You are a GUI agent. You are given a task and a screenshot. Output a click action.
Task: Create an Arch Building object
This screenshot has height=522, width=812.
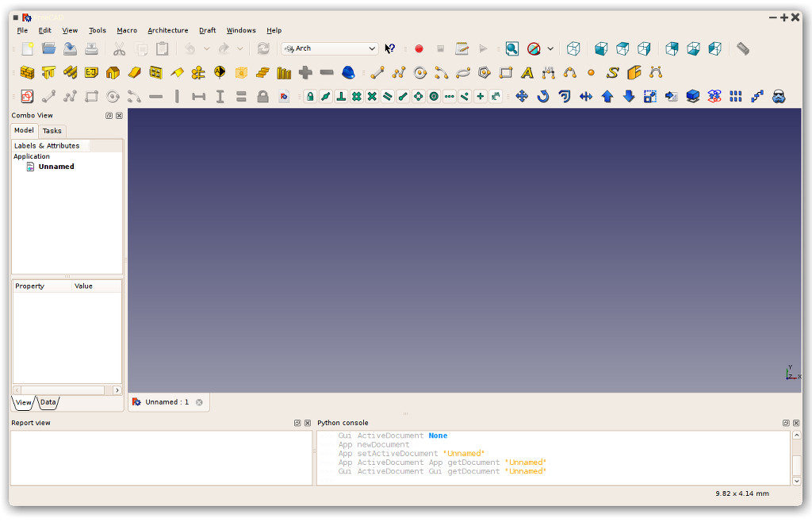point(113,73)
